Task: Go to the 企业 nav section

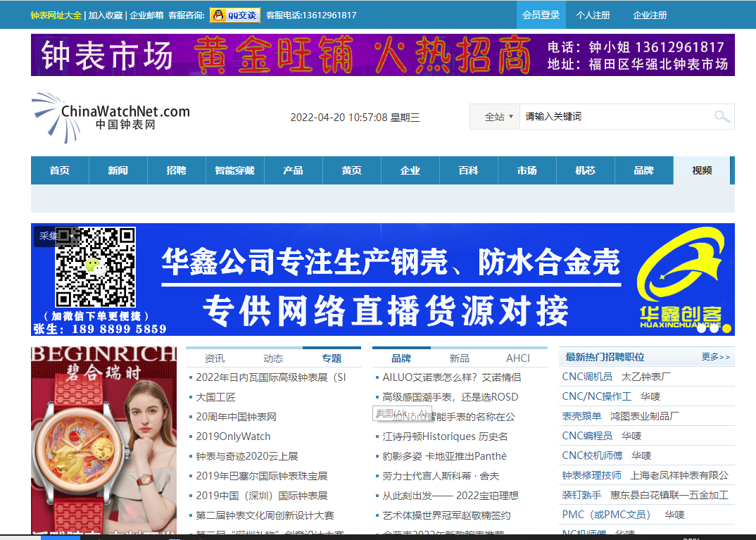Action: [x=410, y=170]
